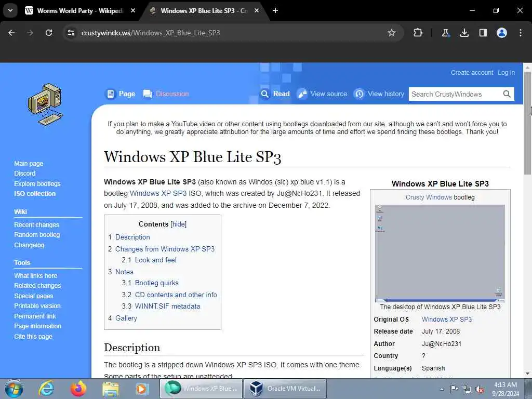Open the Extensions puzzle icon

418,33
